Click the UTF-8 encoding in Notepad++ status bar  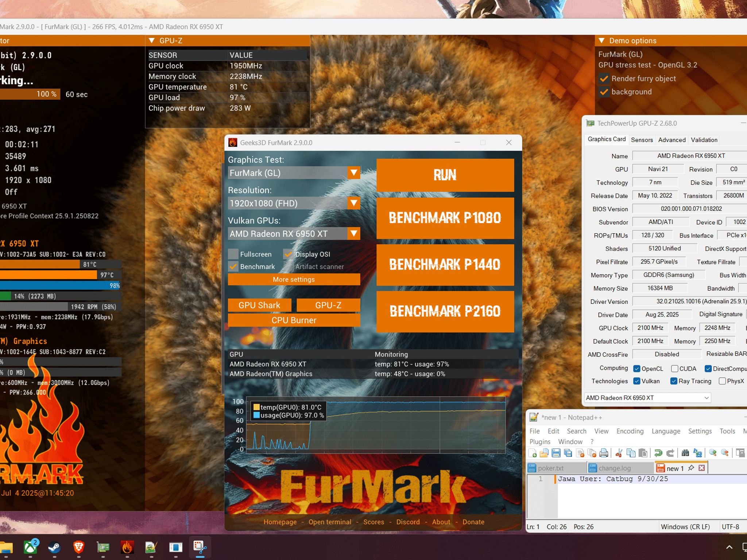pos(731,527)
